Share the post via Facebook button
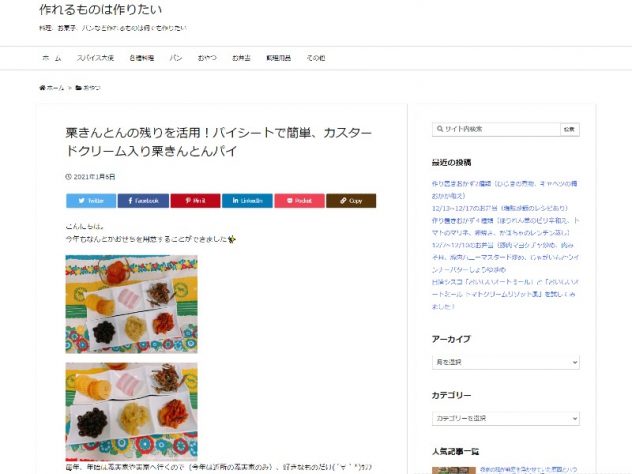This screenshot has width=632, height=474. (143, 201)
